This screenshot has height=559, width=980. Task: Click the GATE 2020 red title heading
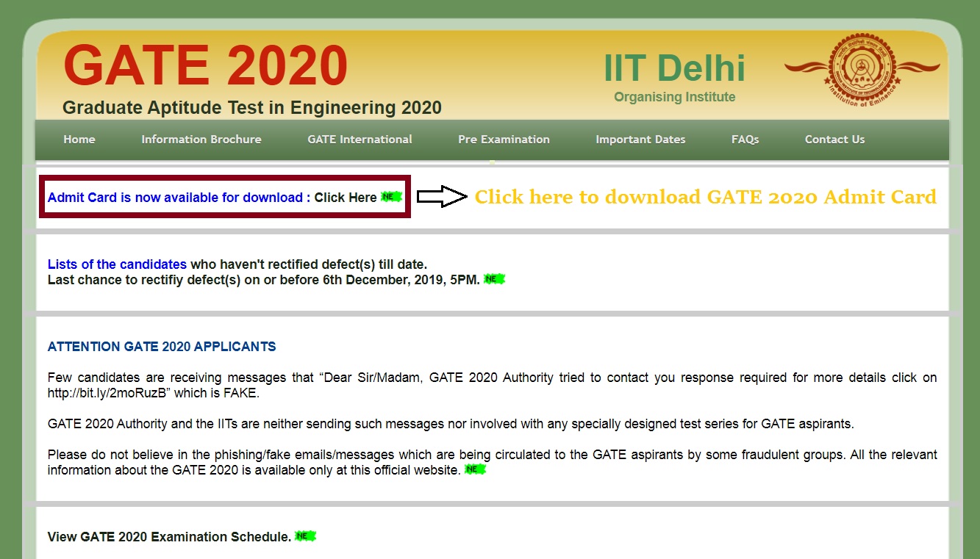click(x=206, y=65)
